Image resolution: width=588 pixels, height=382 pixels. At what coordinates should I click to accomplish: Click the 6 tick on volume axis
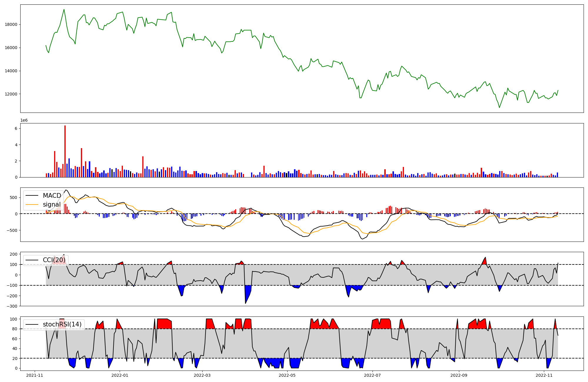point(16,128)
